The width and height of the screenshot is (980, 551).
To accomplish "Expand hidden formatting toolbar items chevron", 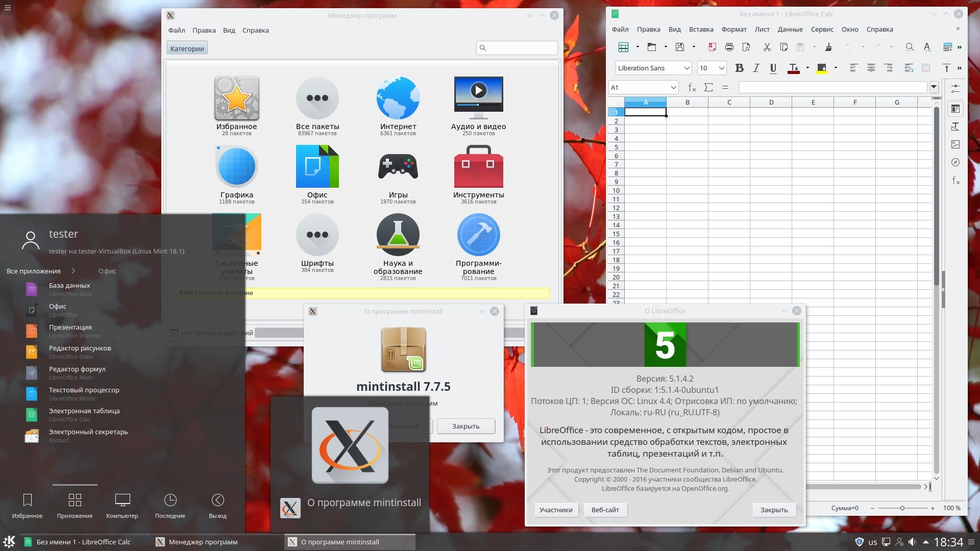I will tap(960, 68).
